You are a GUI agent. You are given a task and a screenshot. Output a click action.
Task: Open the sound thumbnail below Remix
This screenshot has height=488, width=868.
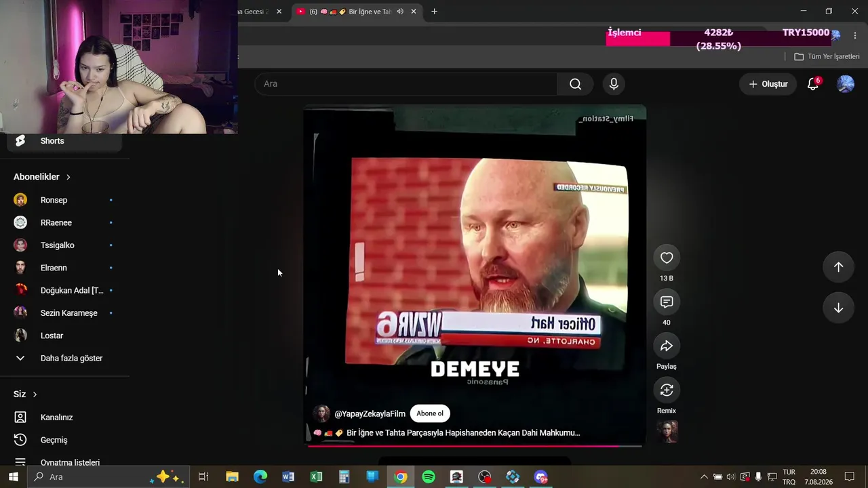point(667,432)
